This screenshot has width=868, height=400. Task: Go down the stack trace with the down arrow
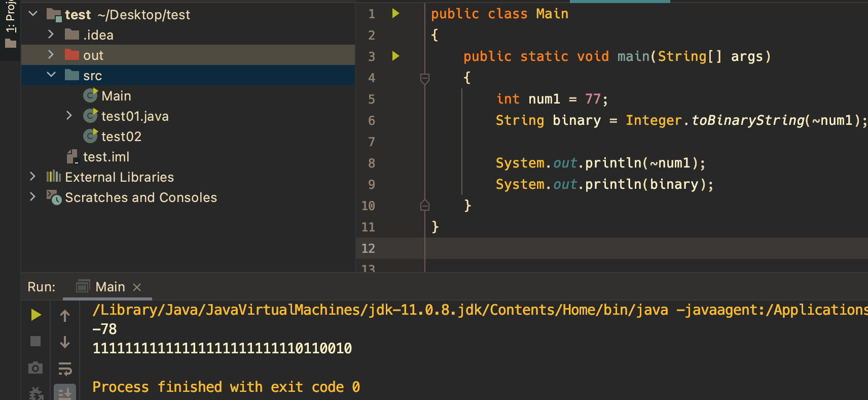point(65,342)
